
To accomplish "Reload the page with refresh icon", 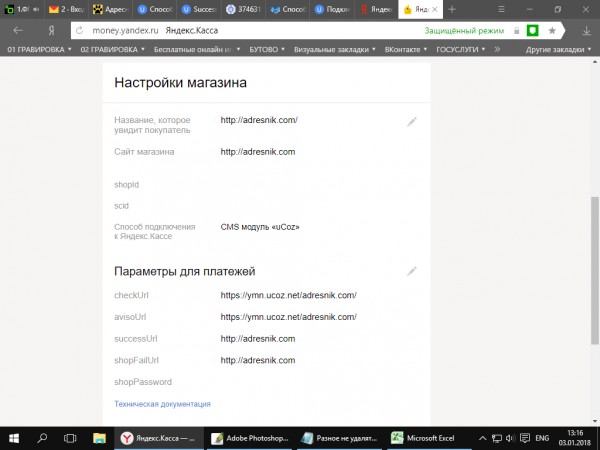I will pyautogui.click(x=79, y=31).
